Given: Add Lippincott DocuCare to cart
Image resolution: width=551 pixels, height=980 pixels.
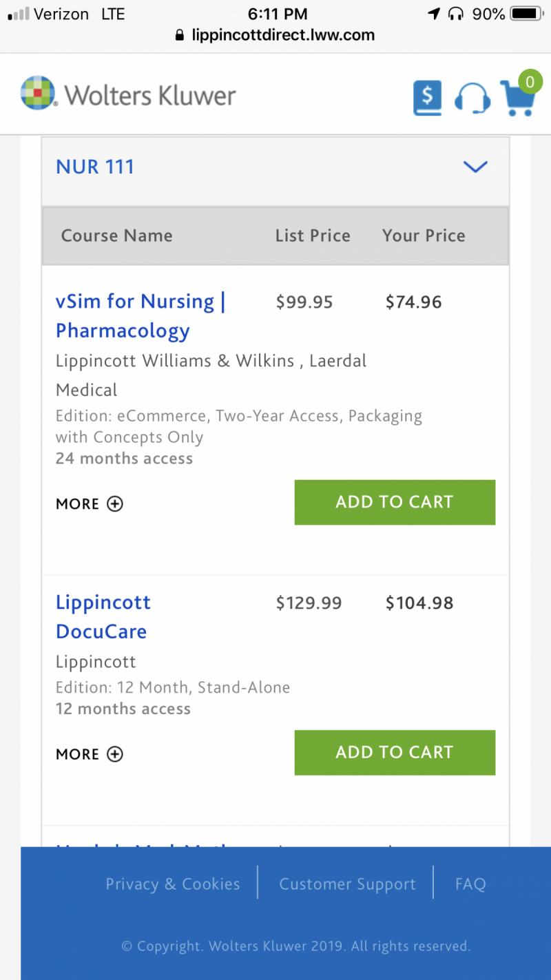Looking at the screenshot, I should 395,753.
